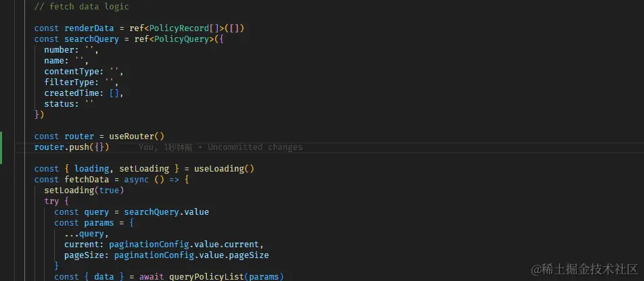Click the "await" keyword
The width and height of the screenshot is (644, 281).
pyautogui.click(x=152, y=276)
